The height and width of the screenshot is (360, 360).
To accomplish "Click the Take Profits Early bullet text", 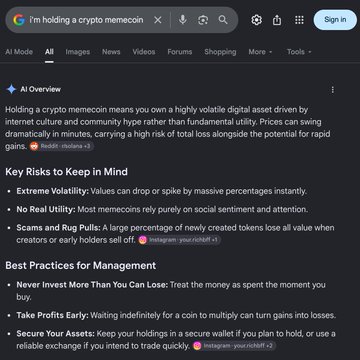I will (176, 315).
